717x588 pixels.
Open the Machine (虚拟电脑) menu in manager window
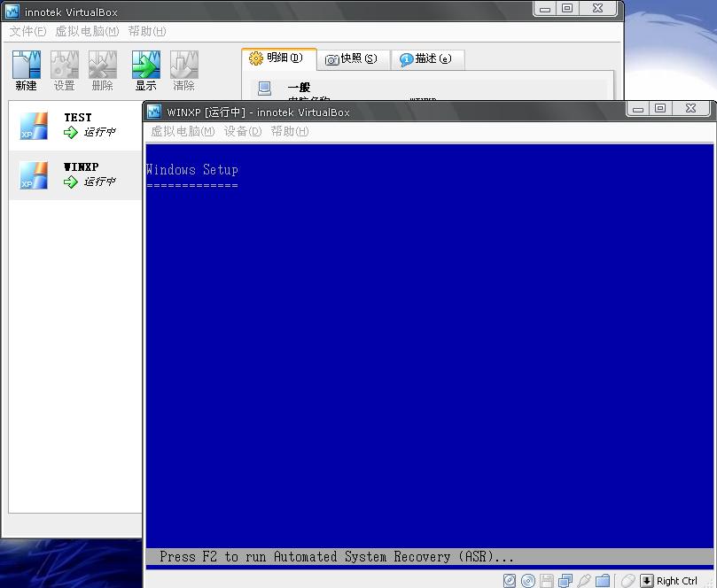coord(87,31)
